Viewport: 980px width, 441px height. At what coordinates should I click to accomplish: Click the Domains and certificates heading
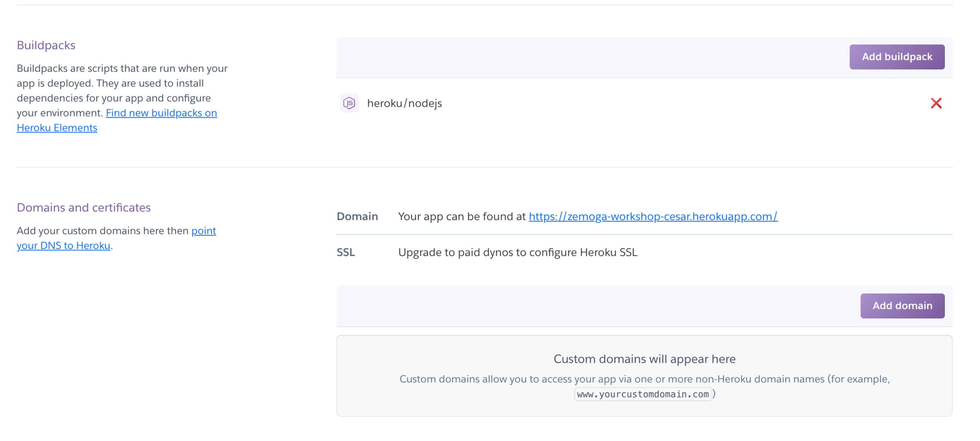(83, 207)
